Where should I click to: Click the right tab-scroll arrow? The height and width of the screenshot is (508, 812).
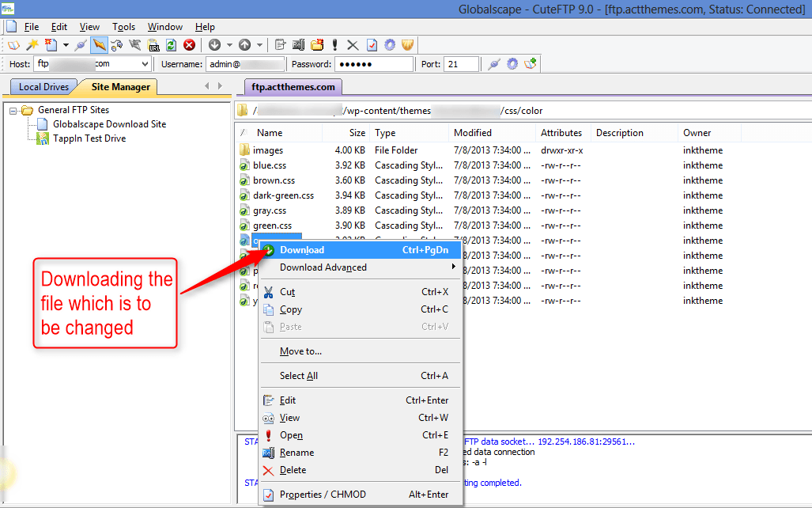click(x=220, y=86)
